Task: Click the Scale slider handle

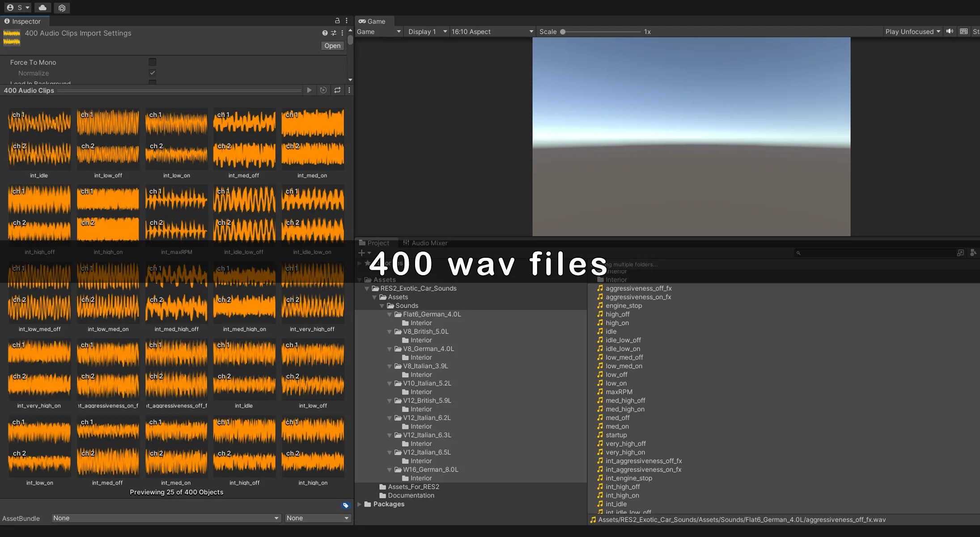Action: click(x=563, y=32)
